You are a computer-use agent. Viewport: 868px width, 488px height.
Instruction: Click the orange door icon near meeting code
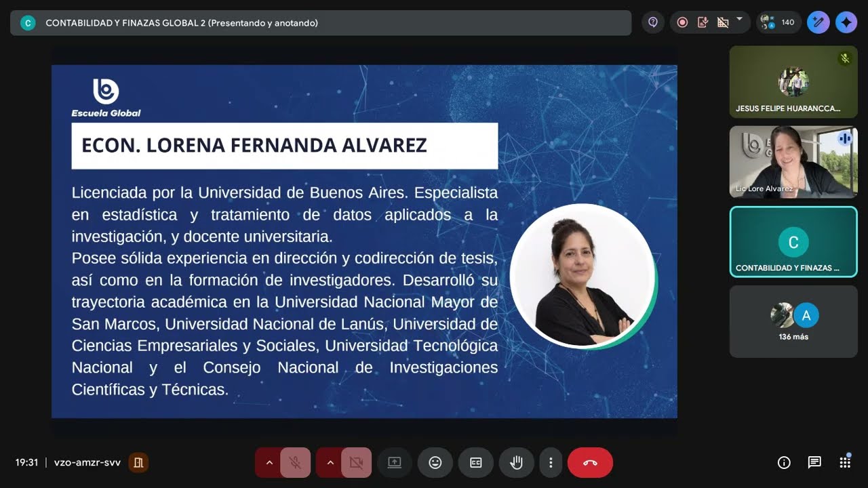(138, 463)
